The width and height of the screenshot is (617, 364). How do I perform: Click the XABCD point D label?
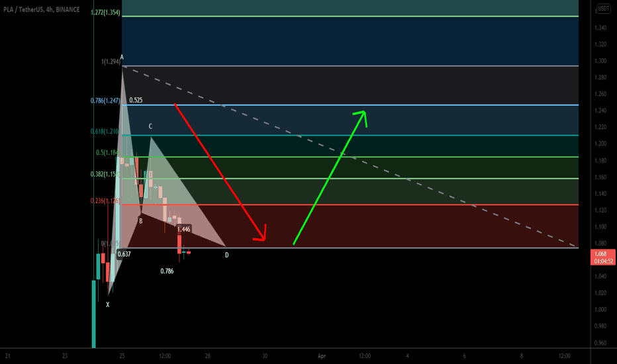pos(226,255)
